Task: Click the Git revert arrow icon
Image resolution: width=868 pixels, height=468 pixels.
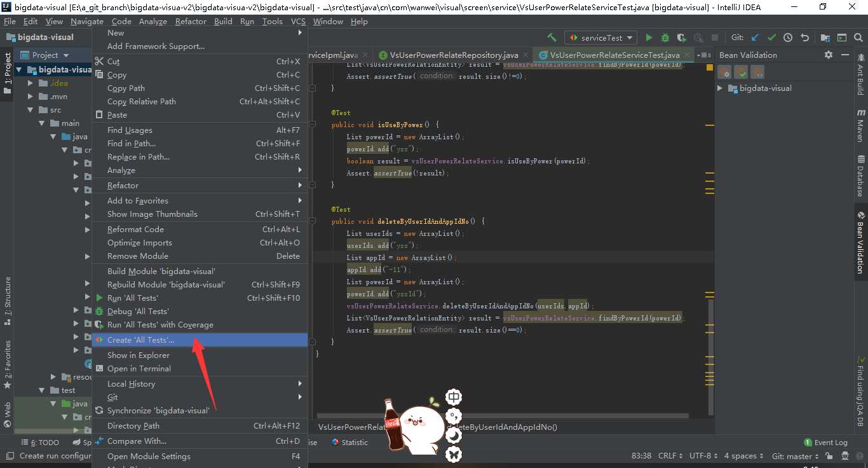Action: (x=804, y=38)
